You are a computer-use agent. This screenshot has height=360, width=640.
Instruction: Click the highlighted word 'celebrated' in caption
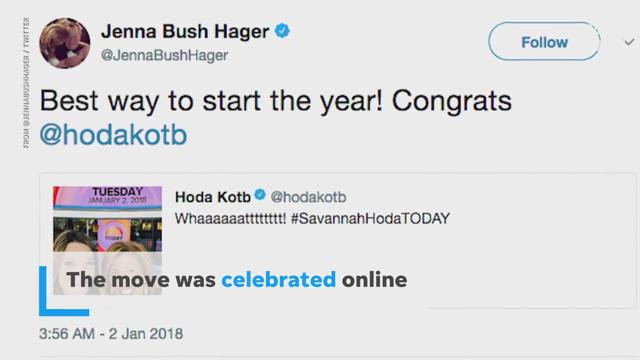pyautogui.click(x=278, y=280)
